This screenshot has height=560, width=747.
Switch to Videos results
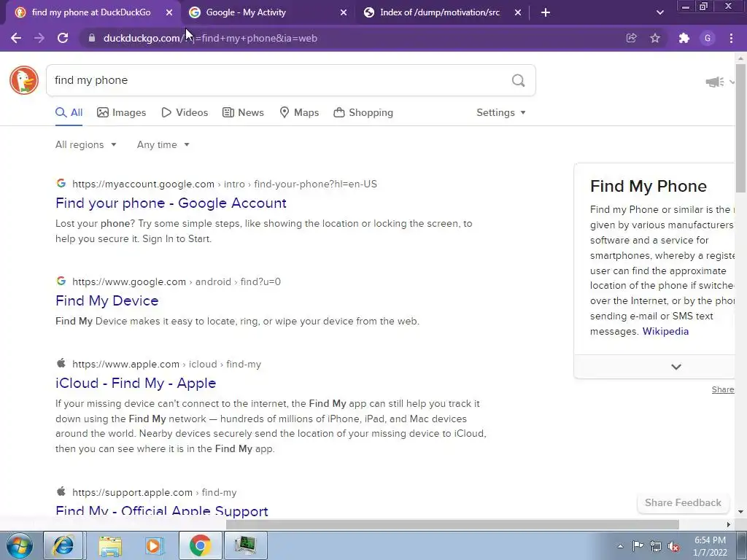coord(185,113)
